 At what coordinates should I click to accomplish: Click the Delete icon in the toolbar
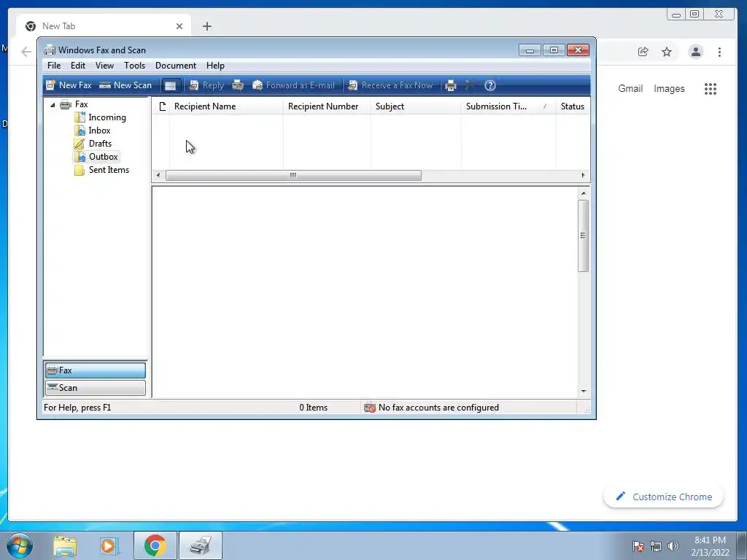[x=470, y=85]
